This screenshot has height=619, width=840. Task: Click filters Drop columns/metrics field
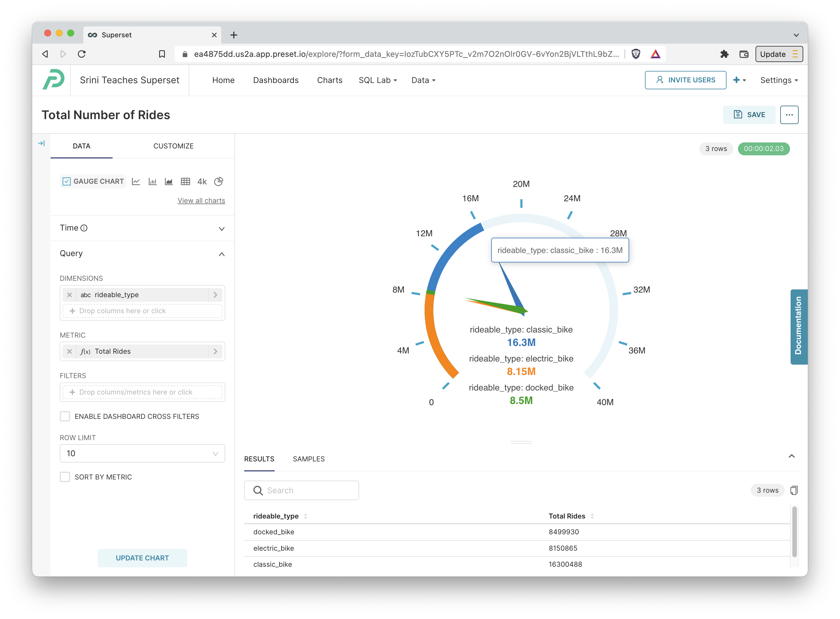pos(142,392)
